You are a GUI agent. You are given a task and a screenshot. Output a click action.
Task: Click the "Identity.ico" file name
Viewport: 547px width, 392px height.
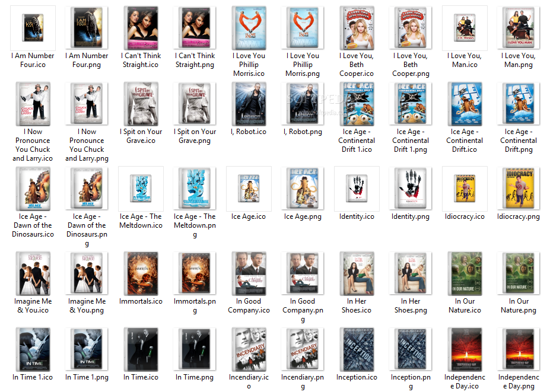[x=357, y=216]
